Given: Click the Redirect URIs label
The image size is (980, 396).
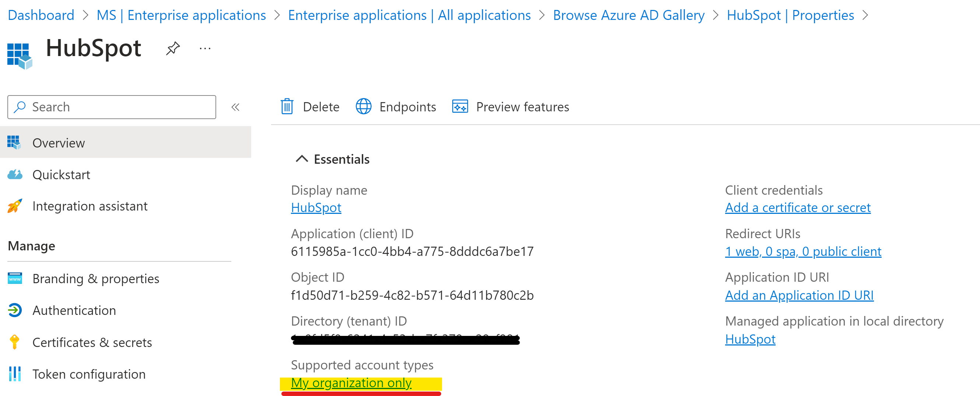Looking at the screenshot, I should click(x=762, y=233).
